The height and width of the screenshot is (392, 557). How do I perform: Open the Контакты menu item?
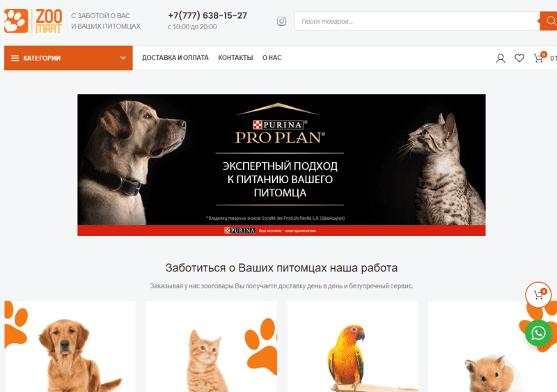click(235, 58)
